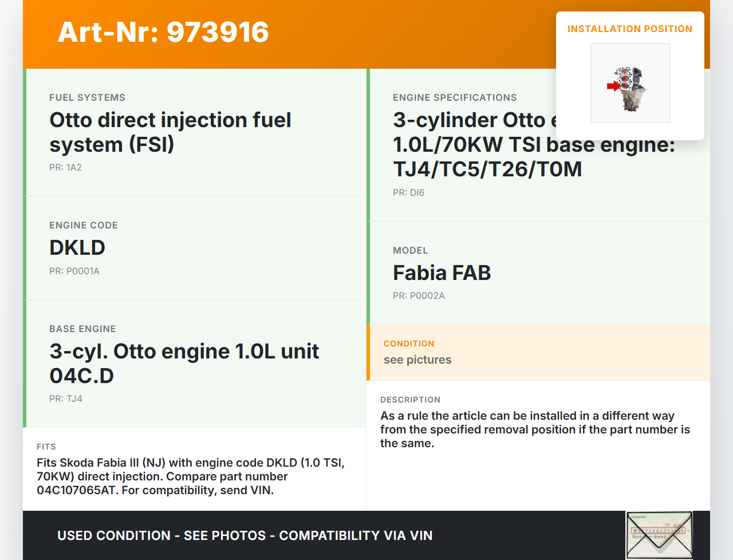The width and height of the screenshot is (733, 560).
Task: Click the engine installation position image
Action: coord(630,83)
